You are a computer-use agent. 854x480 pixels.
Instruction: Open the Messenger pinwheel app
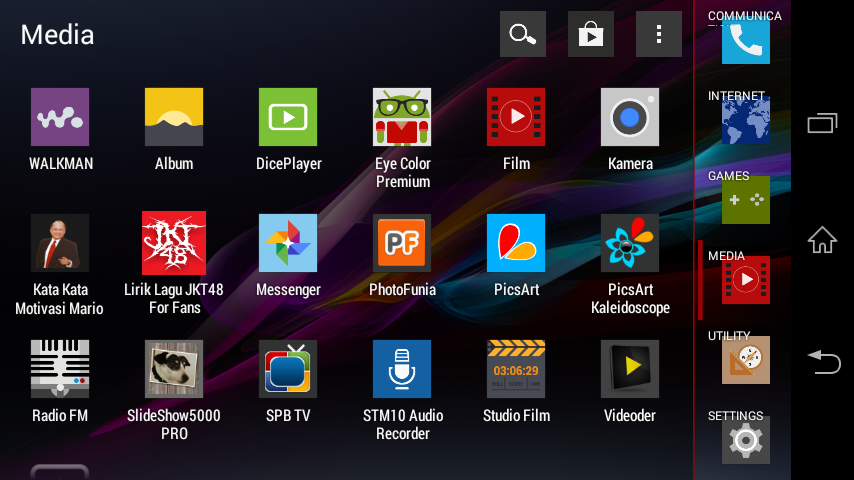coord(288,243)
